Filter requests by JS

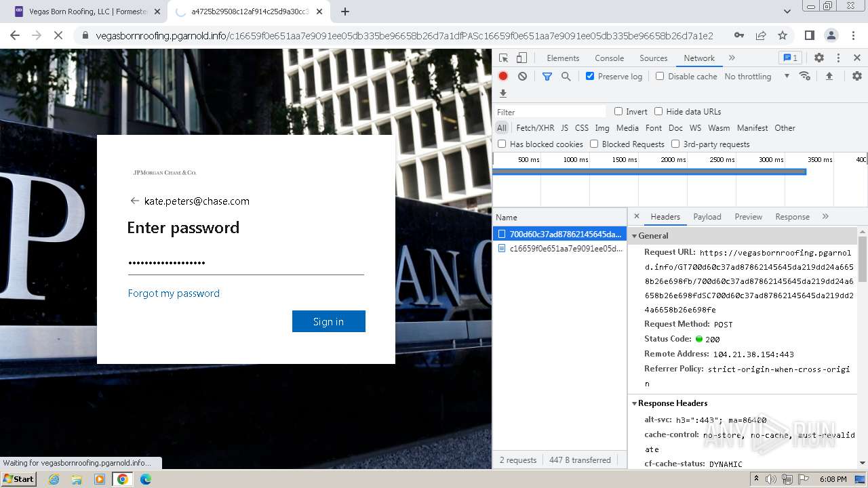tap(564, 128)
